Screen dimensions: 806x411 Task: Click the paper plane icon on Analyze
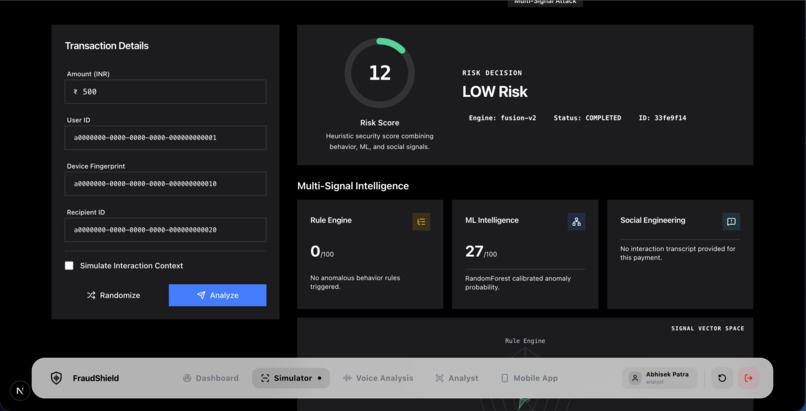pos(201,295)
